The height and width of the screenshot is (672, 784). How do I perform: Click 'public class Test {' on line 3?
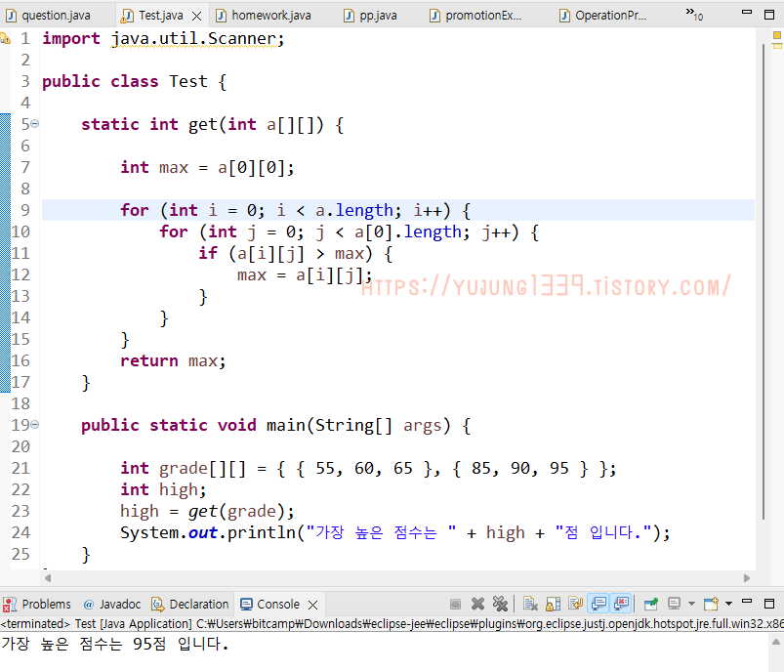coord(135,82)
